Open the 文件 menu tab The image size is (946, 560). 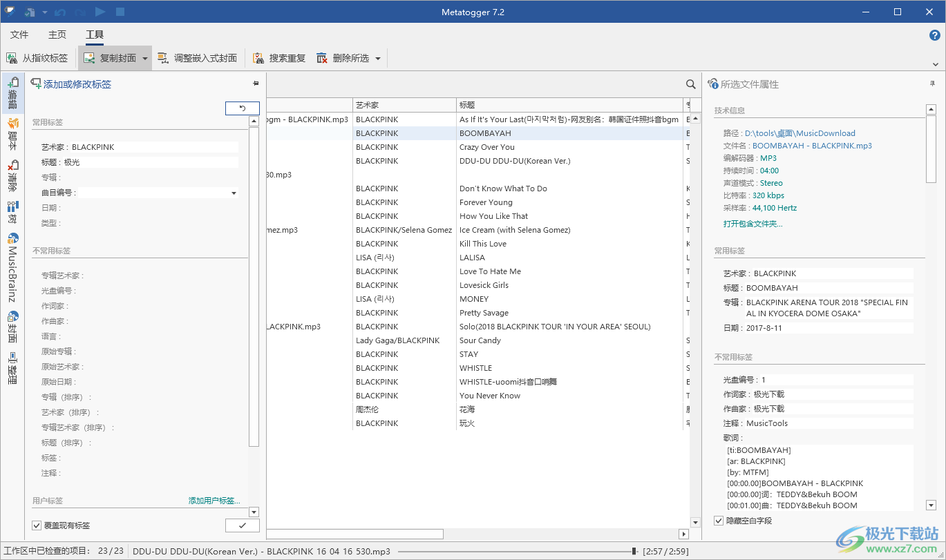tap(19, 35)
